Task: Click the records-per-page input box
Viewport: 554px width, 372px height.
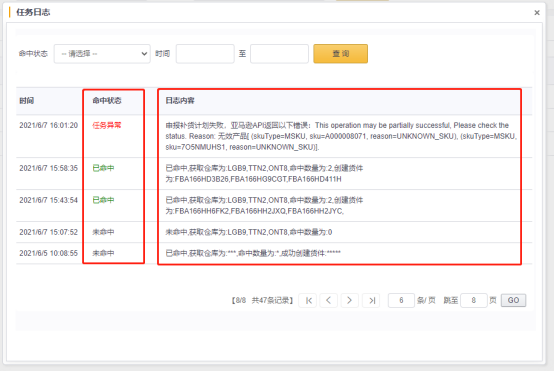Action: coord(401,300)
